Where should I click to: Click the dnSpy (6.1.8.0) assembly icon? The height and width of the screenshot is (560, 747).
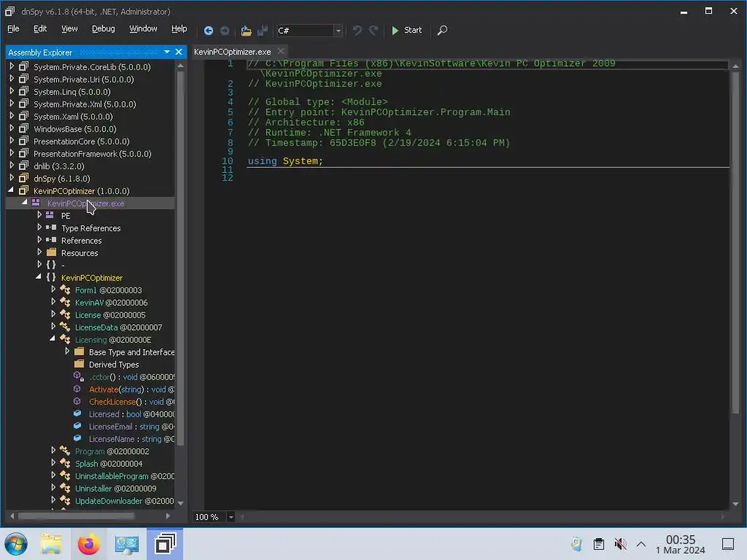23,178
